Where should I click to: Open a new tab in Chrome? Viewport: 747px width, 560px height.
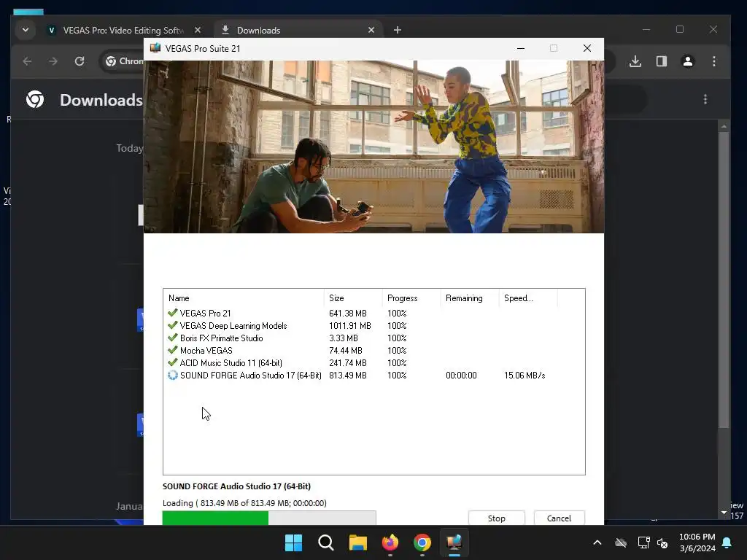398,30
